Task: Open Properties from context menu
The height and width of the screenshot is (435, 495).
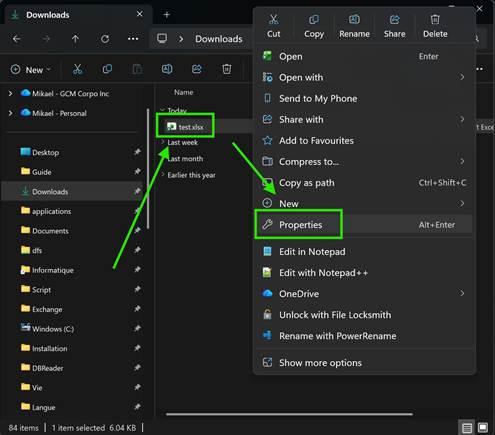Action: (365, 224)
